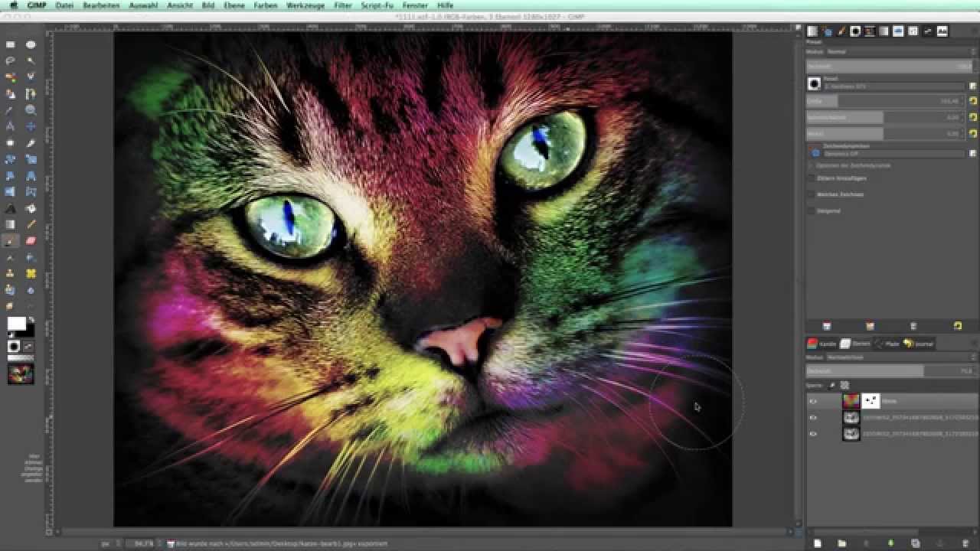Image resolution: width=980 pixels, height=551 pixels.
Task: Select the Clone stamp tool
Action: point(11,273)
